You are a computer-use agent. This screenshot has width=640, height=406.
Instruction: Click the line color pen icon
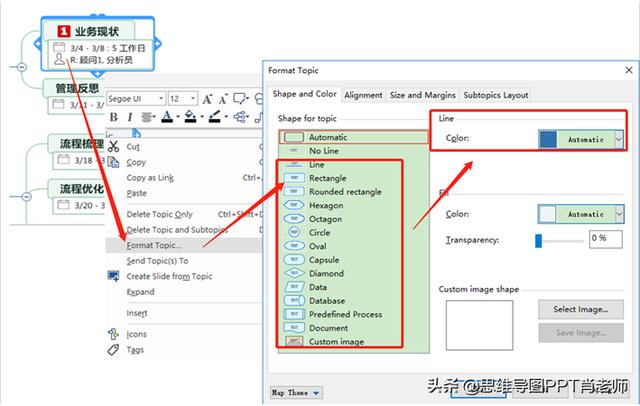click(x=215, y=117)
